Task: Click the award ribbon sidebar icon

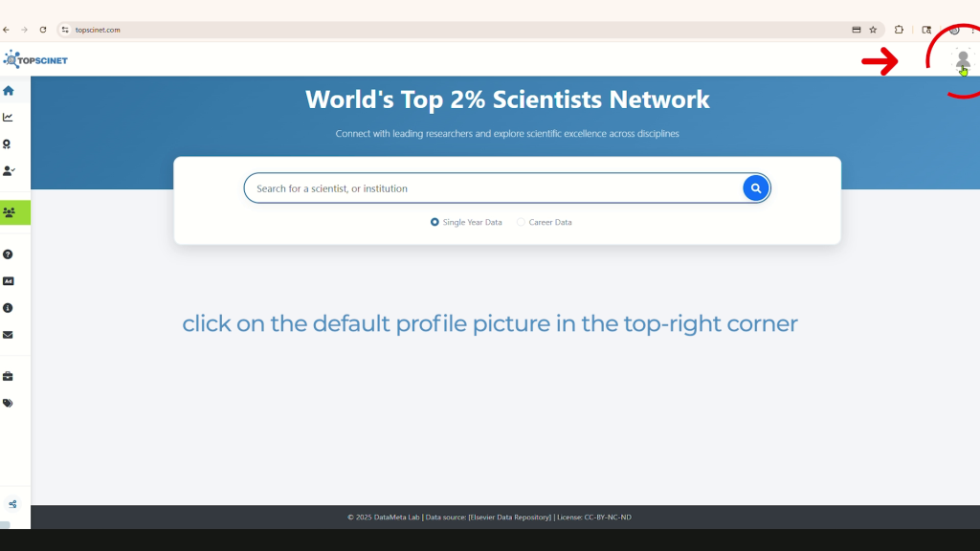Action: click(9, 144)
